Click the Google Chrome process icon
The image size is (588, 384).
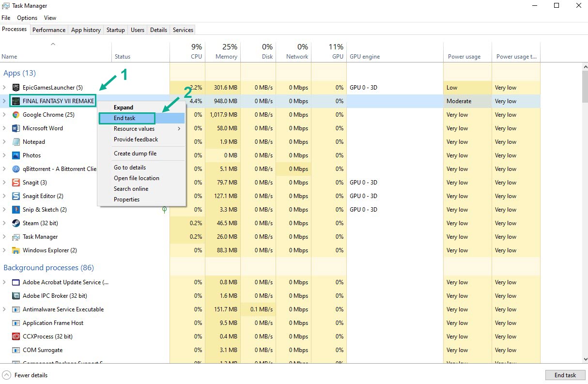15,115
